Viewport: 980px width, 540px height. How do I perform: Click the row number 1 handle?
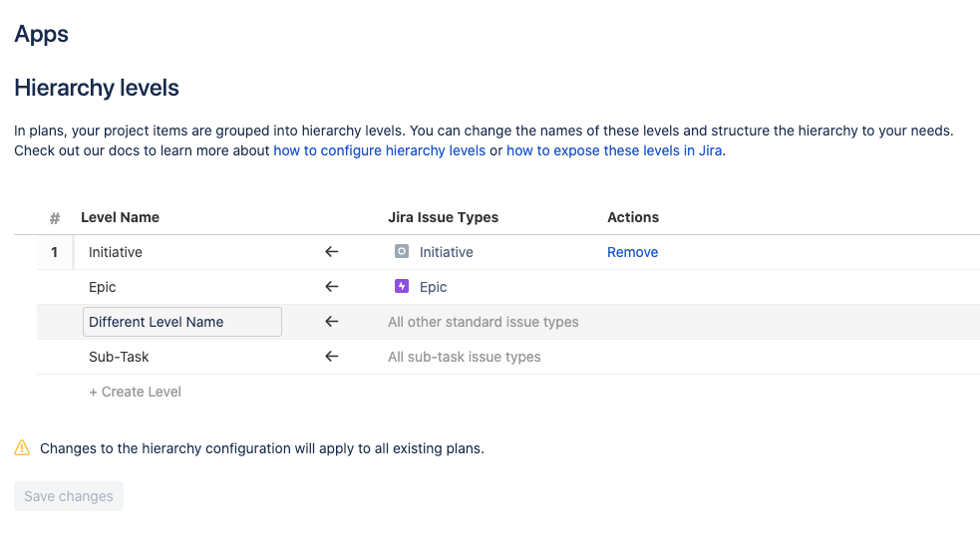(x=55, y=252)
